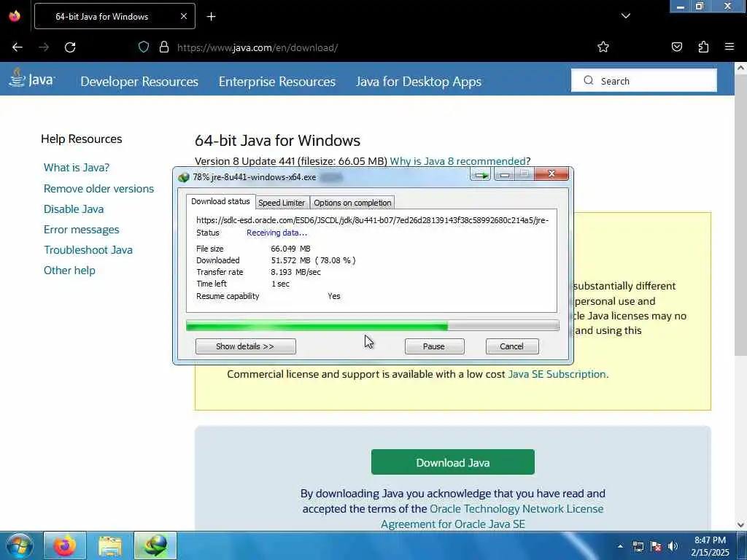The height and width of the screenshot is (560, 747).
Task: Open a new tab with the plus button
Action: pyautogui.click(x=211, y=17)
